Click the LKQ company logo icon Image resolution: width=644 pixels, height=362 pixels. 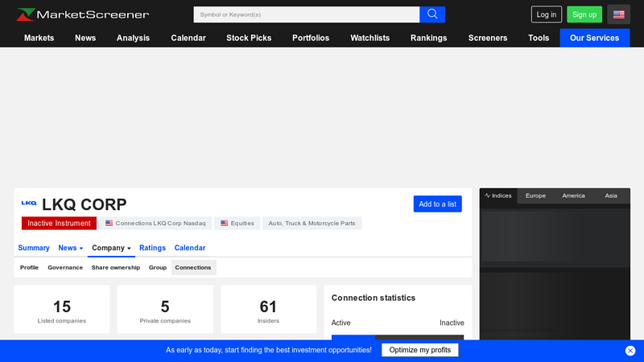point(29,204)
